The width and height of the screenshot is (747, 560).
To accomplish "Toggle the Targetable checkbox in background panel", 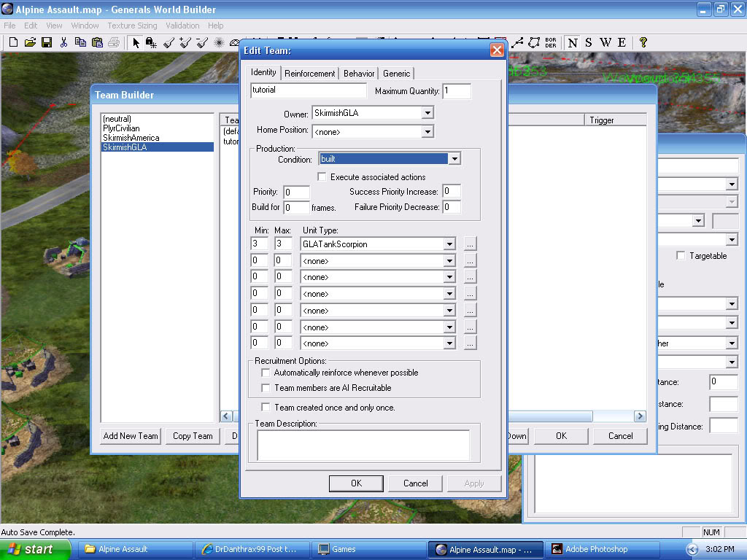I will pos(681,256).
